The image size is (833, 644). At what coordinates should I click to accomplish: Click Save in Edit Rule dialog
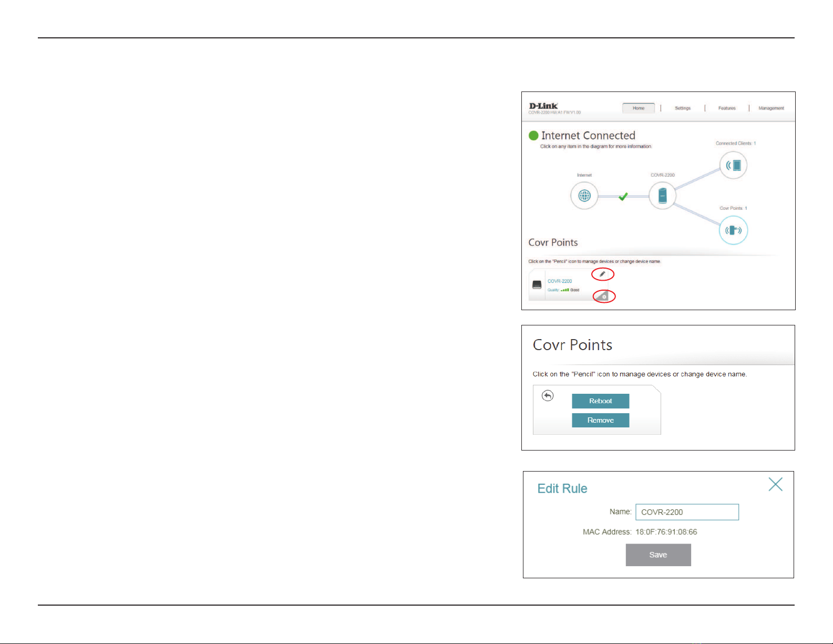(x=658, y=555)
